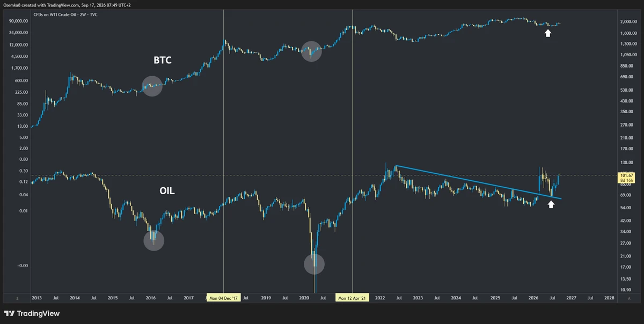Viewport: 644px width, 324px height.
Task: Click the '600.00' left axis label
Action: click(x=20, y=80)
